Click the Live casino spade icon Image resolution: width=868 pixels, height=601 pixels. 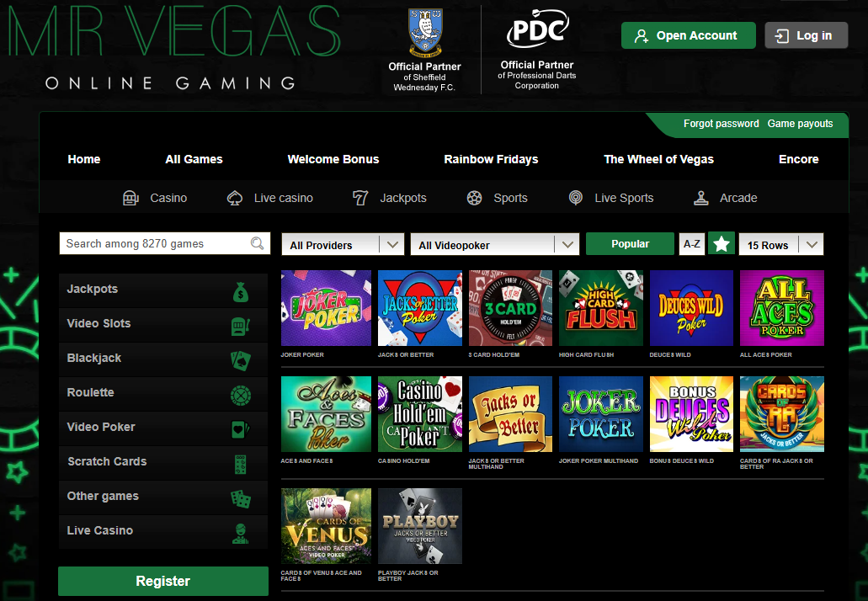[235, 198]
